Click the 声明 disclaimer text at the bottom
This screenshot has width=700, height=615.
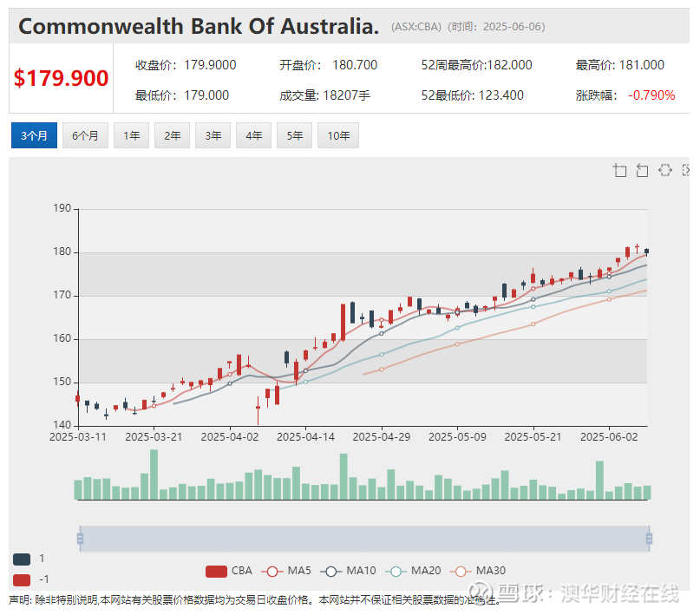pos(255,600)
